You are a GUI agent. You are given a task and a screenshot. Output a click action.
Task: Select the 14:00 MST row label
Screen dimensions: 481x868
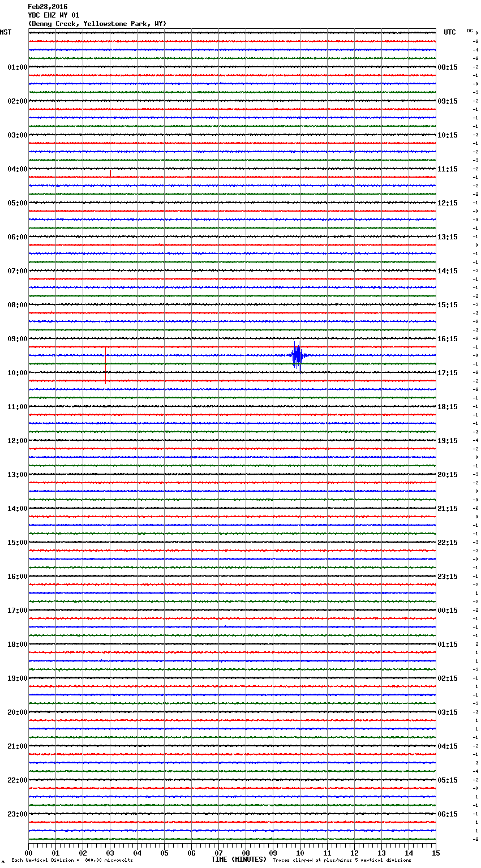pyautogui.click(x=17, y=509)
